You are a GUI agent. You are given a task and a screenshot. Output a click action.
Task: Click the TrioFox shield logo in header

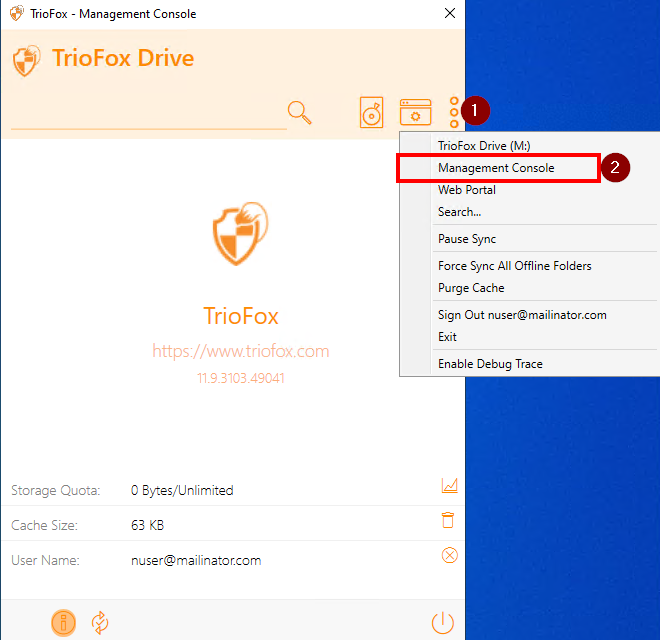26,61
